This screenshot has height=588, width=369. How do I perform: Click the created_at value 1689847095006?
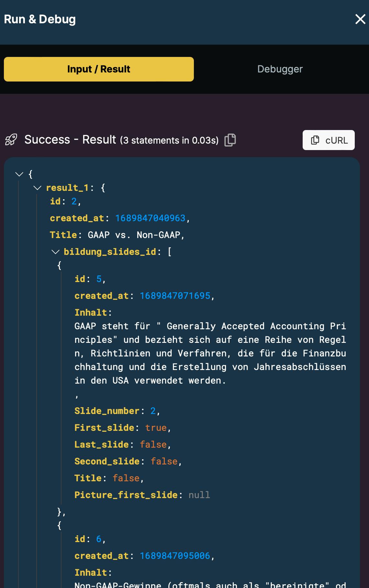pyautogui.click(x=175, y=556)
